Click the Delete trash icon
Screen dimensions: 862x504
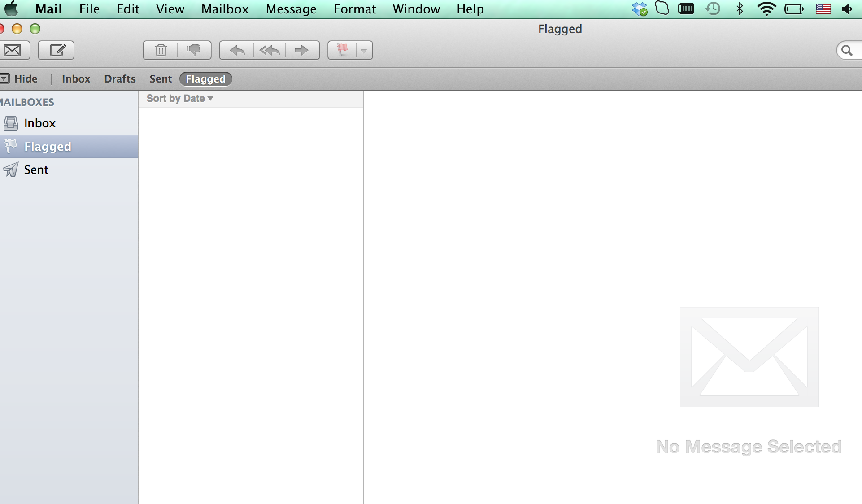pyautogui.click(x=161, y=50)
